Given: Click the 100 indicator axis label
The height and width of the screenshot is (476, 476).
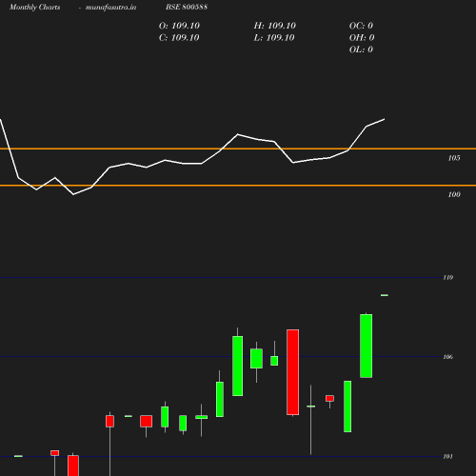Looking at the screenshot, I should click(x=454, y=194).
